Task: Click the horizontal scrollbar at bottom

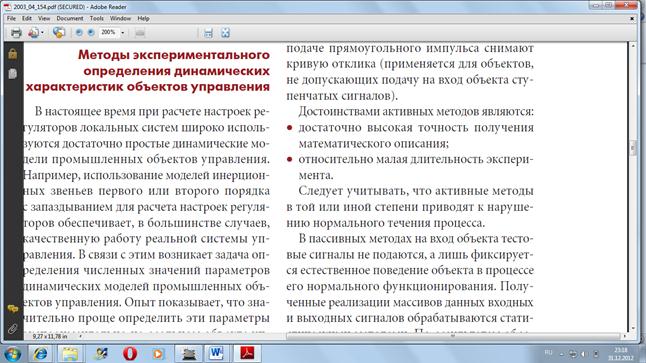Action: click(452, 337)
